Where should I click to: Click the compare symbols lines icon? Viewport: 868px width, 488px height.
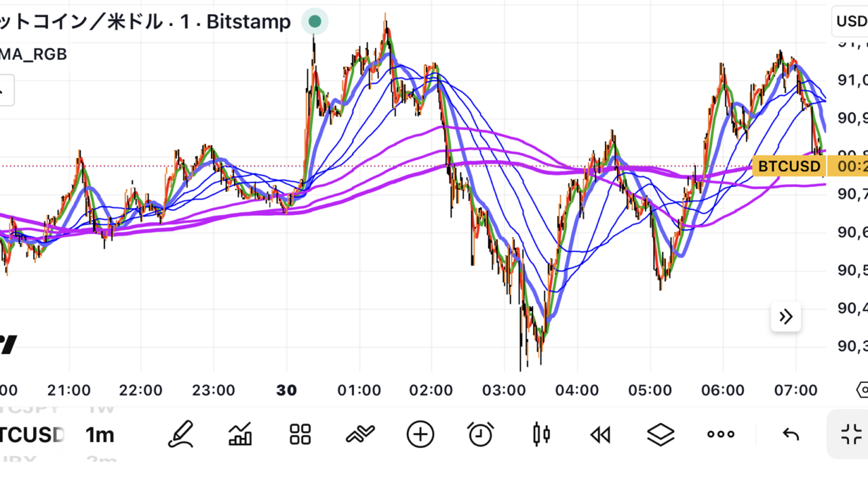pos(359,434)
